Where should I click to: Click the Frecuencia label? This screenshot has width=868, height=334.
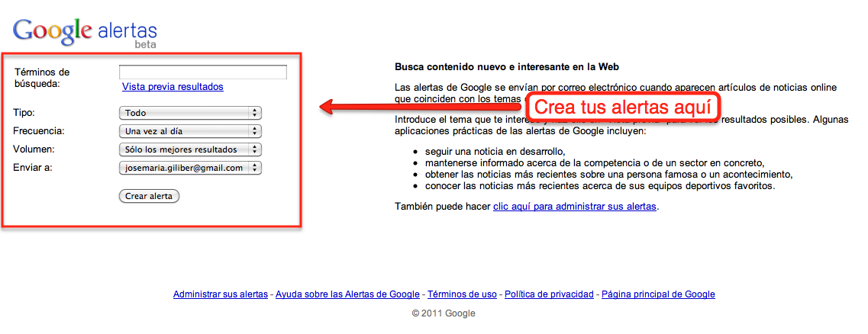point(39,131)
